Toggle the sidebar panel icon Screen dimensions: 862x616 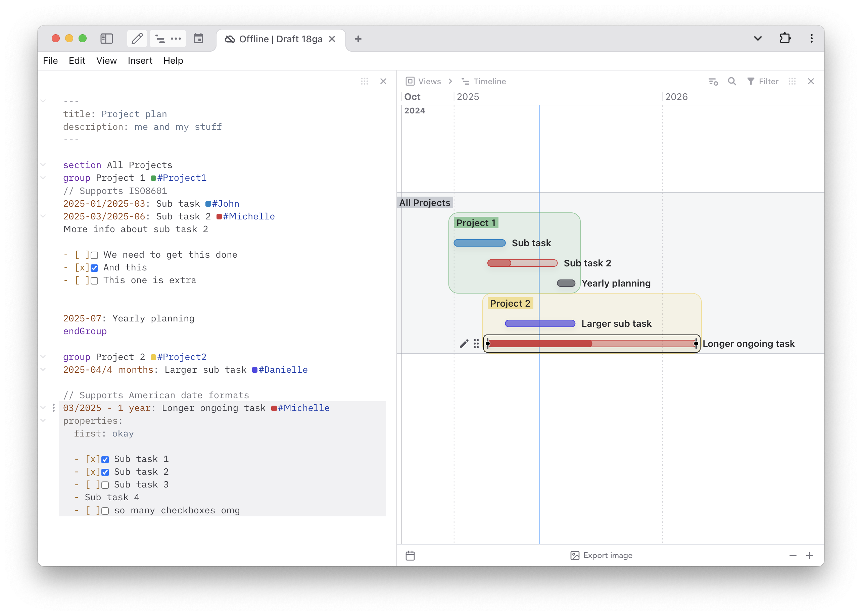107,39
